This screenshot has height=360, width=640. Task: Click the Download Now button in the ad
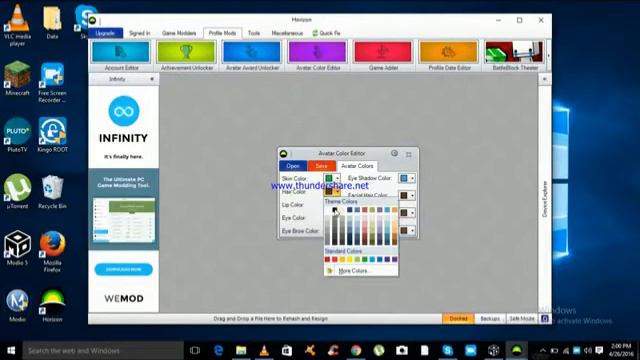coord(124,269)
